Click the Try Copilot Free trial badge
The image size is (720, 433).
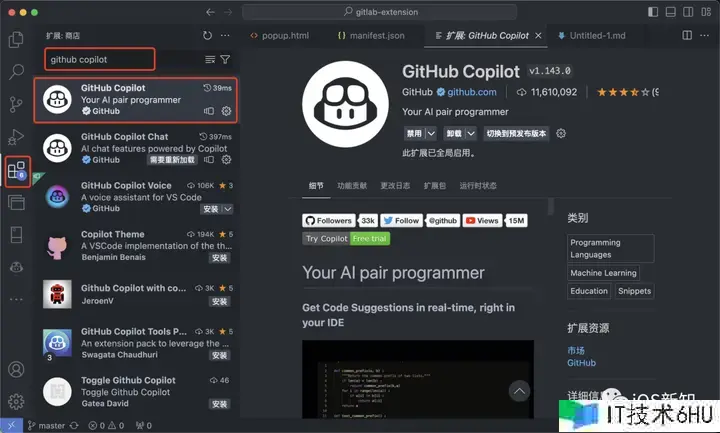(x=346, y=239)
